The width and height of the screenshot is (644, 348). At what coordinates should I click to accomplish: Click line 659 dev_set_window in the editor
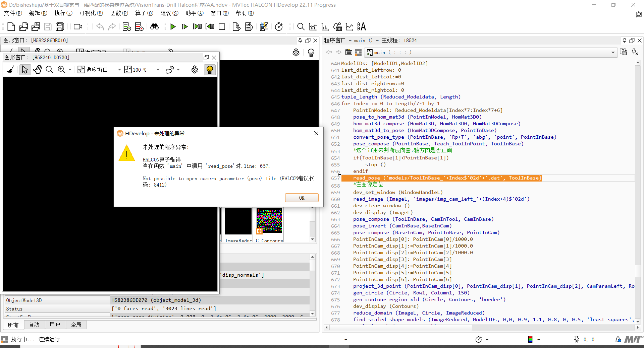[x=397, y=192]
